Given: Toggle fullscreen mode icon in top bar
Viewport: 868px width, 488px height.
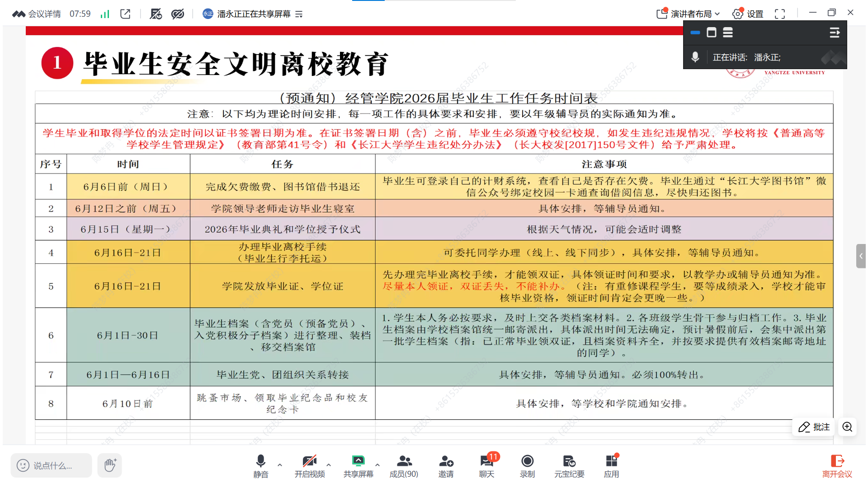Looking at the screenshot, I should point(780,14).
